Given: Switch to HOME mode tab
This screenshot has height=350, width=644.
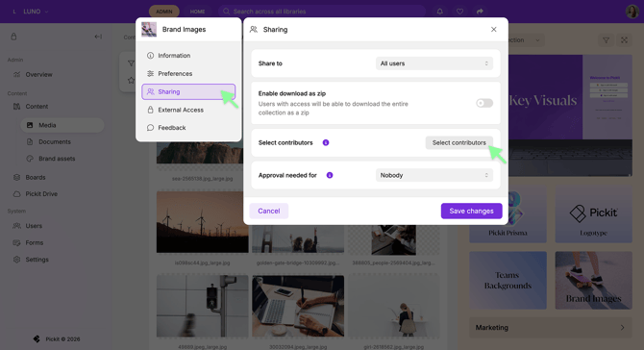Looking at the screenshot, I should [x=198, y=12].
